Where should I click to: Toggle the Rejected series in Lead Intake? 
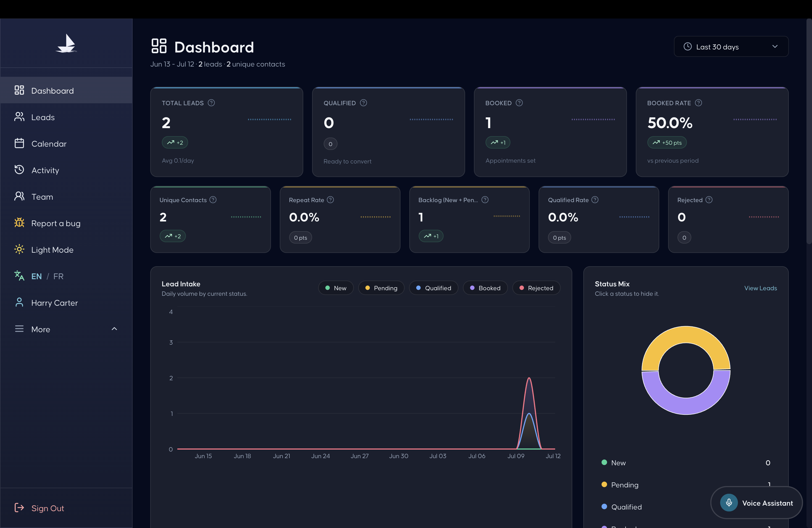click(x=536, y=288)
